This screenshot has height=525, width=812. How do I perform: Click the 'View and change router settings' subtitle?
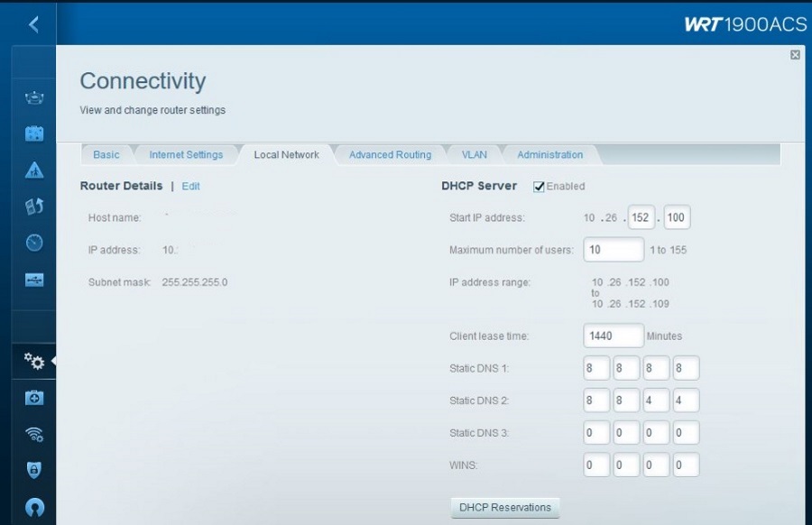point(152,110)
